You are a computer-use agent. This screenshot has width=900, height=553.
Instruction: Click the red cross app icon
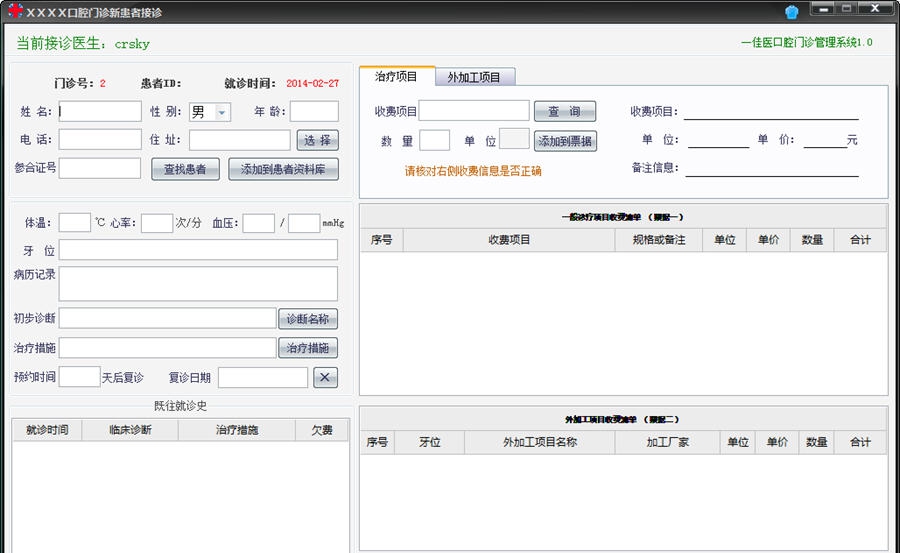(x=14, y=11)
